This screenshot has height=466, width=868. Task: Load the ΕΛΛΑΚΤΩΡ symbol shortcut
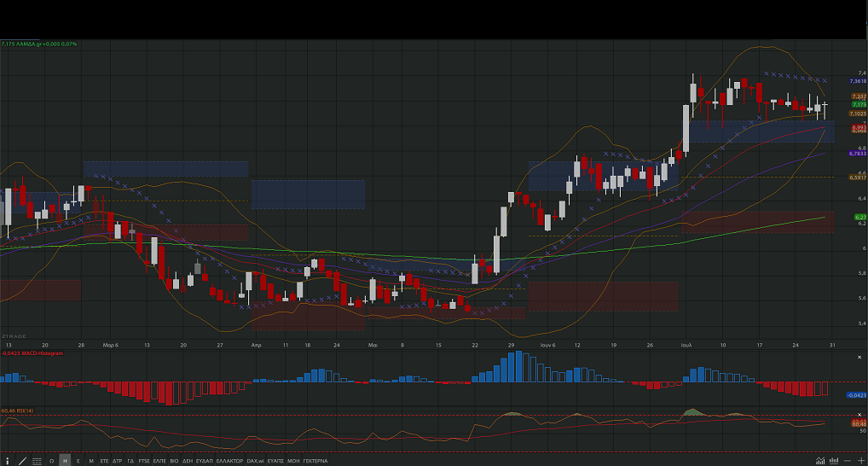pyautogui.click(x=229, y=461)
